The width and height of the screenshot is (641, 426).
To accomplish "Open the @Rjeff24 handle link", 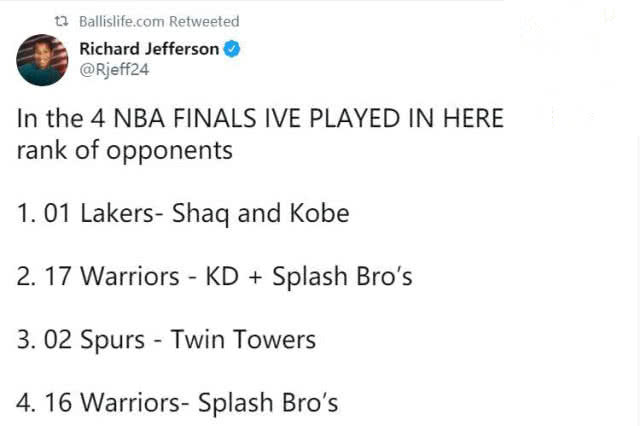I will [114, 70].
